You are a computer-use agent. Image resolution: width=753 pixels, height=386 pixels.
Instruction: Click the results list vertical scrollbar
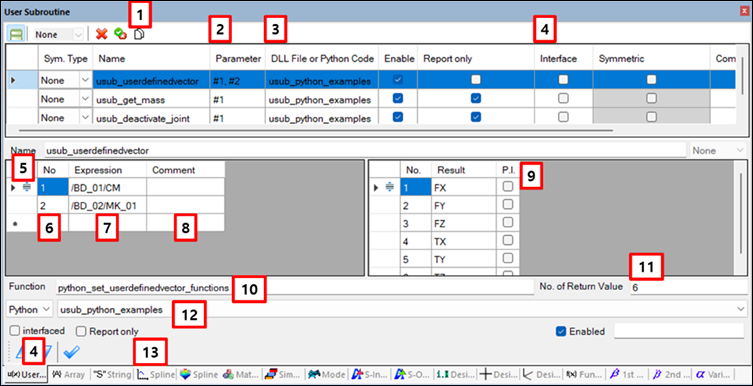point(741,214)
